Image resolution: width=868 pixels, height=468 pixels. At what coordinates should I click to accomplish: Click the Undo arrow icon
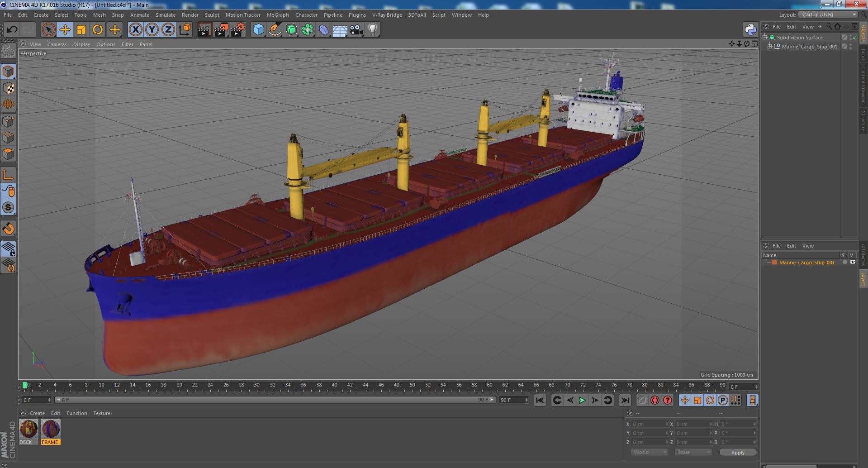[12, 30]
